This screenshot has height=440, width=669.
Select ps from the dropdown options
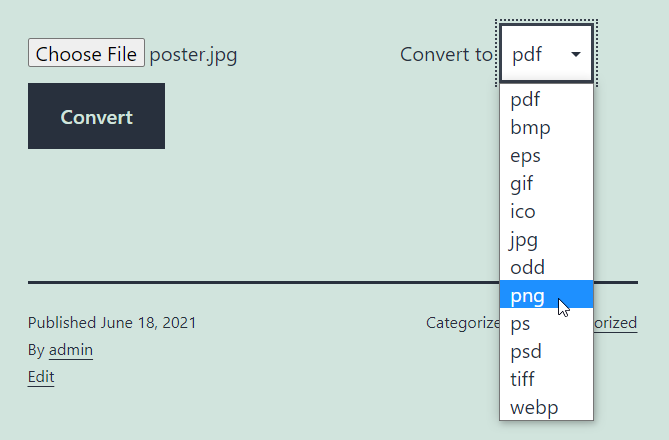pos(546,323)
